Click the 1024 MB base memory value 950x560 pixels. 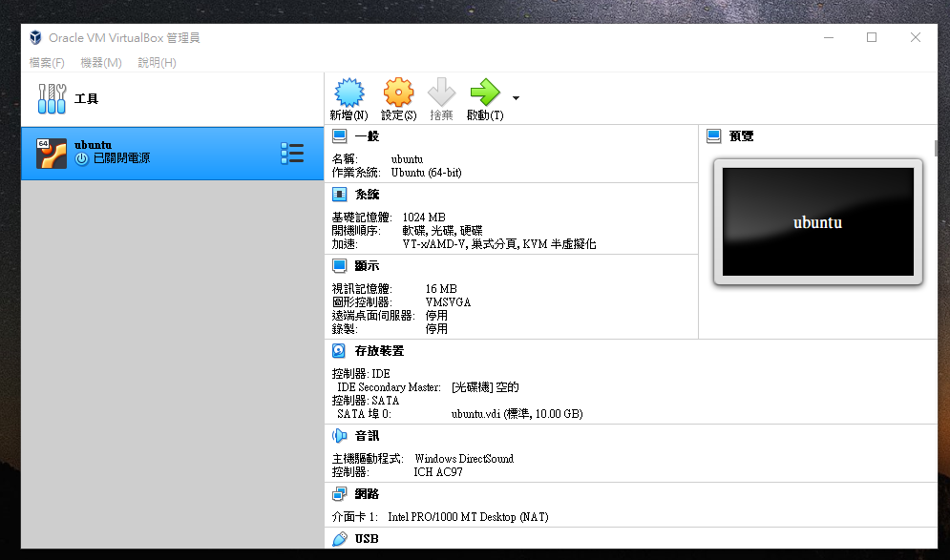[x=424, y=217]
